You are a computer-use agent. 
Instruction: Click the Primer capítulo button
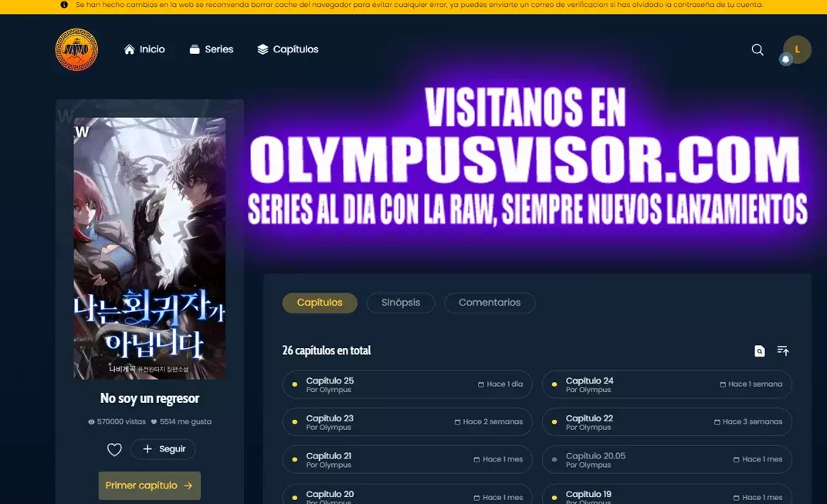click(x=150, y=485)
